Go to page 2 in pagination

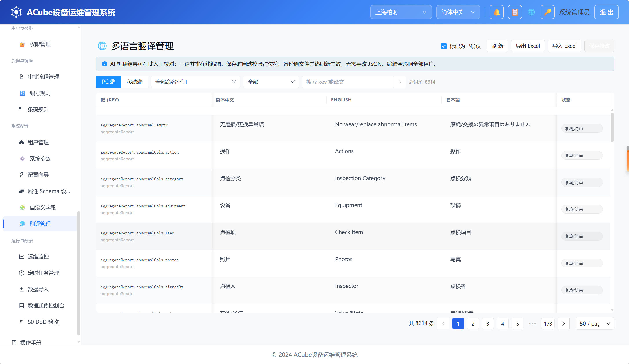(x=473, y=324)
